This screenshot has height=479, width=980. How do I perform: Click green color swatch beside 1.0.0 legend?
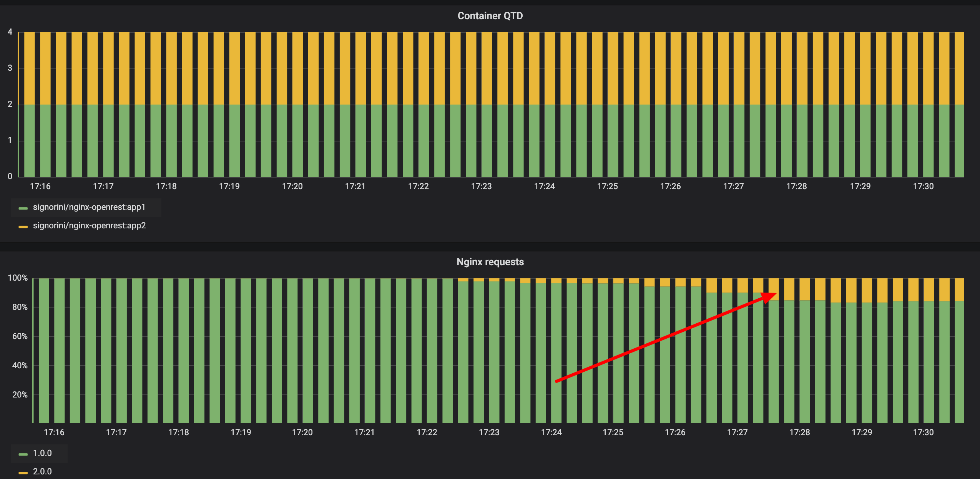(23, 454)
